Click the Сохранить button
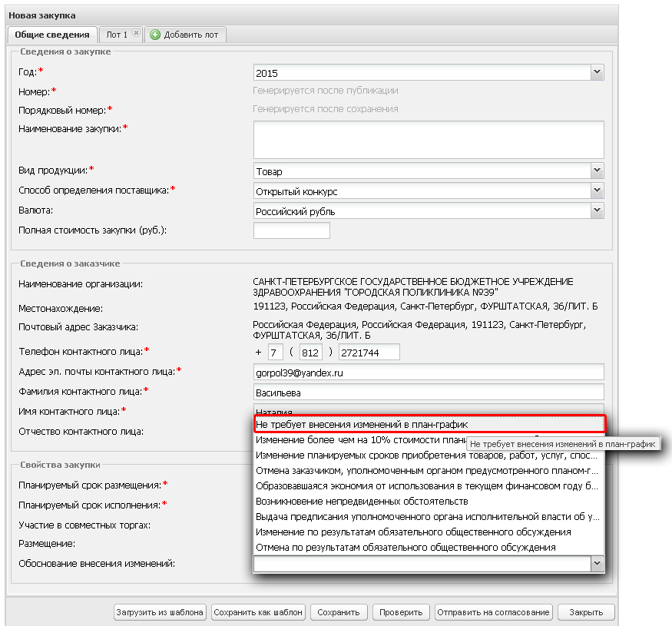Screen dimensions: 672x626 (x=339, y=612)
